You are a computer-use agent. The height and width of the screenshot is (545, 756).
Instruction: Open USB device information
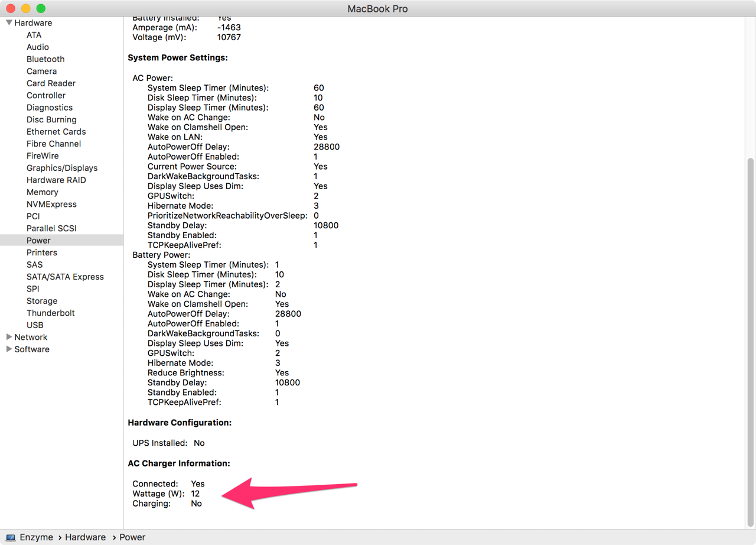pos(35,325)
